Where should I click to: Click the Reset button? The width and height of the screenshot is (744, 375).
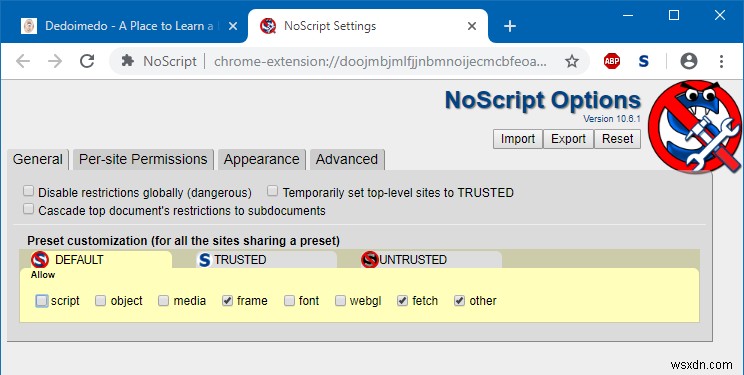click(617, 139)
